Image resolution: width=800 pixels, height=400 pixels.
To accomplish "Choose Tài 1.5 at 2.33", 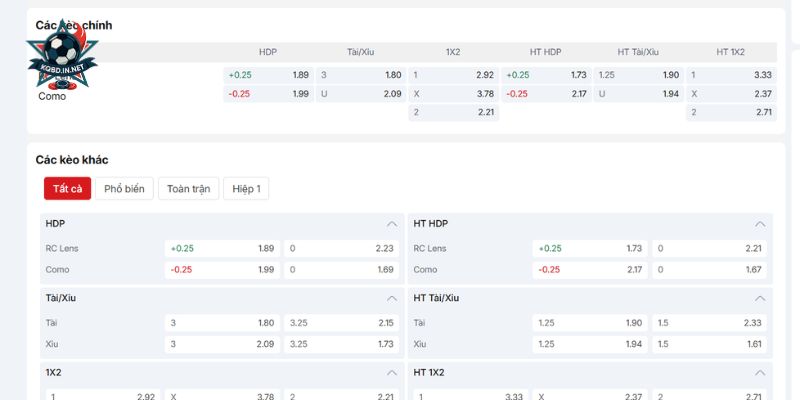I will (710, 323).
